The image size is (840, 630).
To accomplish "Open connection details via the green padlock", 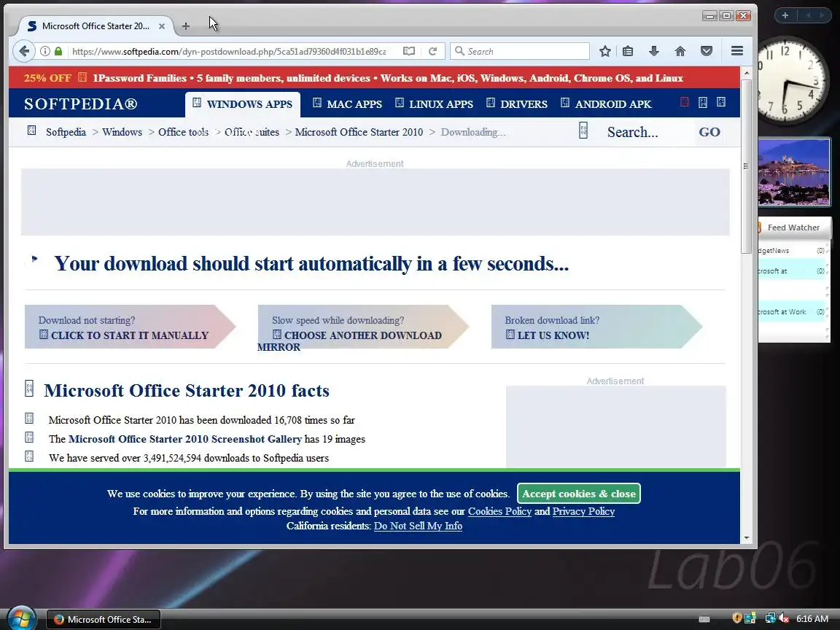I will pos(58,51).
